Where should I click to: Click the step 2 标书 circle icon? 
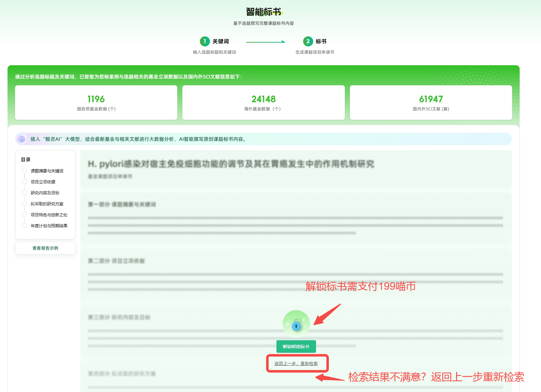(x=308, y=41)
